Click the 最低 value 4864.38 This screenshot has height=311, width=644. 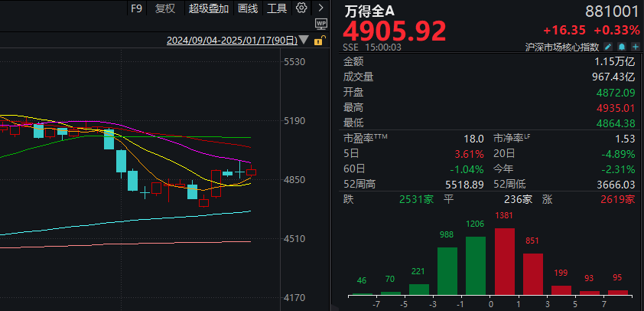tap(614, 123)
